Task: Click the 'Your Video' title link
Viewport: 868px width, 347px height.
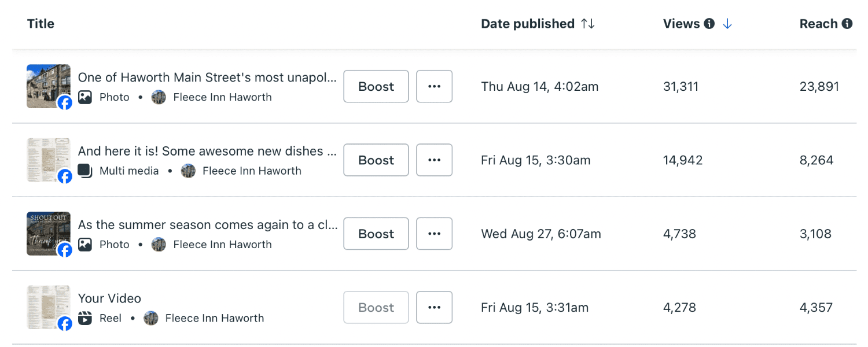Action: click(109, 298)
